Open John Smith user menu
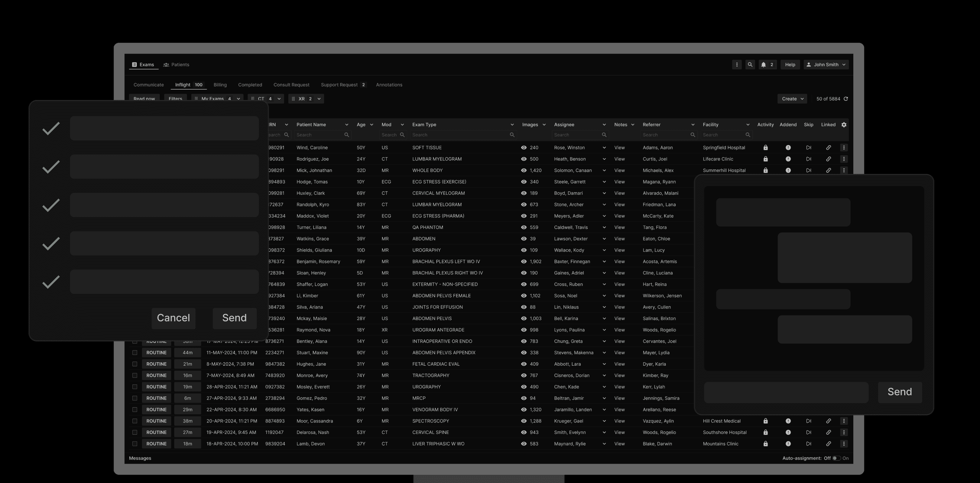Screen dimensions: 980x483 [826, 65]
